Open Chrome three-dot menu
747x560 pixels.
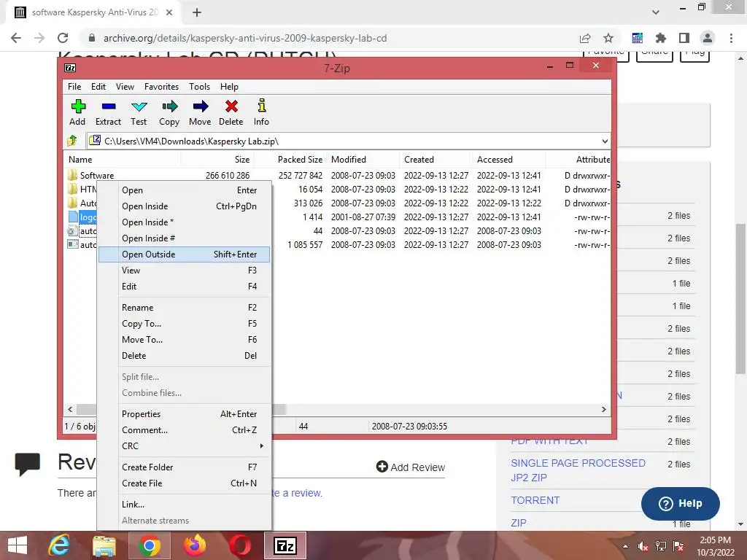[731, 38]
